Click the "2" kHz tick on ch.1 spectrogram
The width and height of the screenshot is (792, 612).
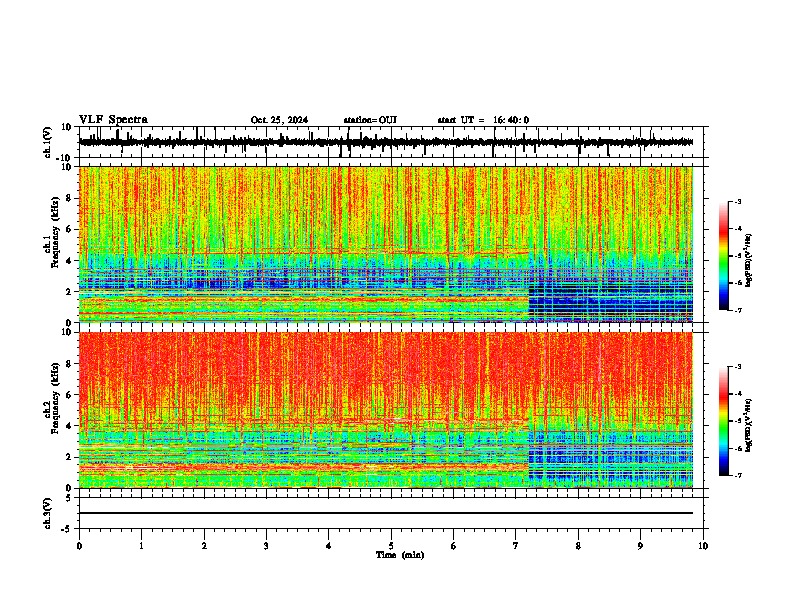70,292
